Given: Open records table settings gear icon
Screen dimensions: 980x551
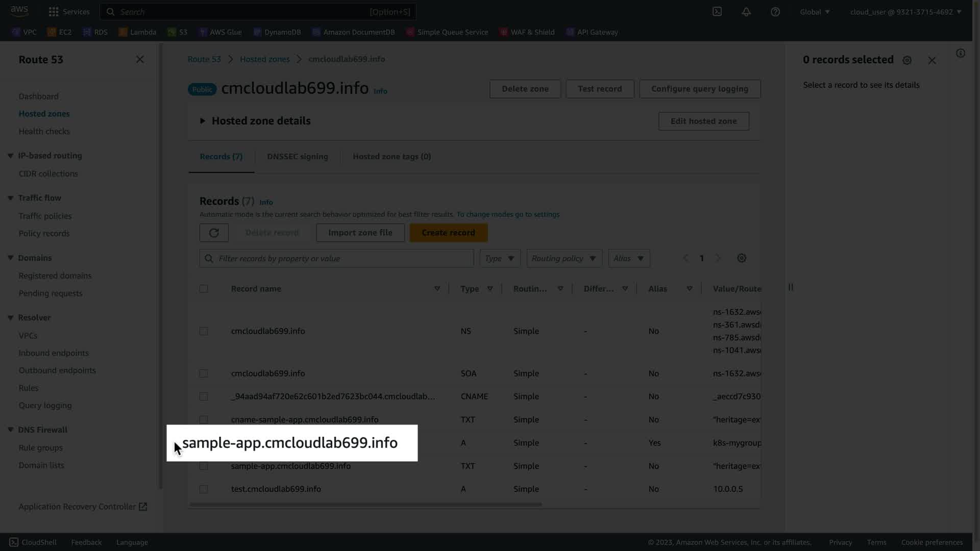Looking at the screenshot, I should [x=742, y=258].
